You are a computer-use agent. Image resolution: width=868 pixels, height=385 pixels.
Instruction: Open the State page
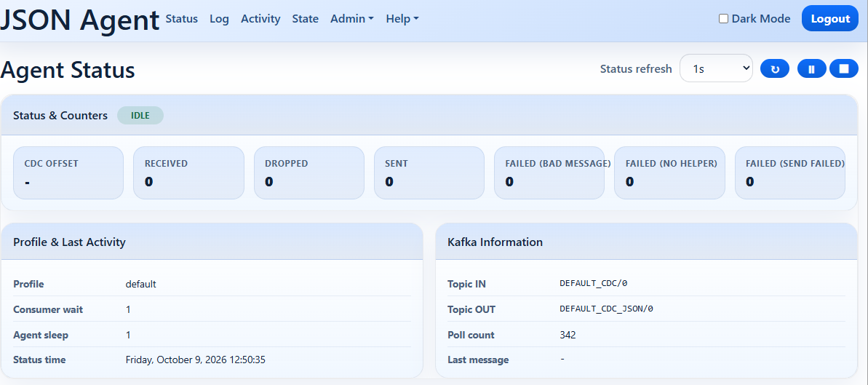coord(306,19)
